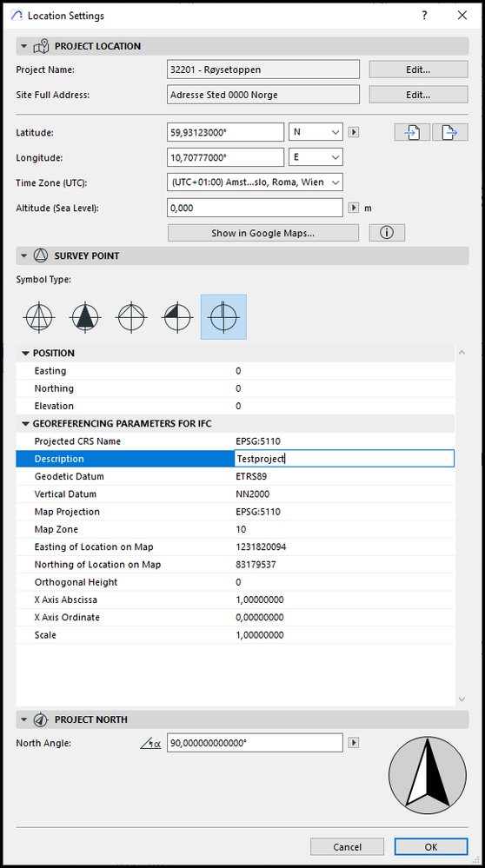The width and height of the screenshot is (485, 868).
Task: Collapse the POSITION group
Action: pos(25,353)
